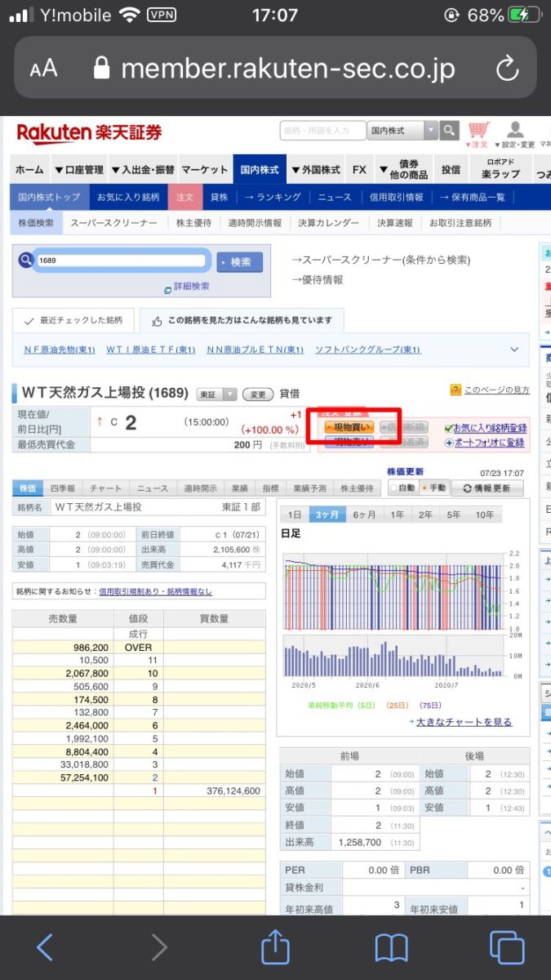Expand the ▼外国株式 menu
The width and height of the screenshot is (551, 980).
tap(316, 170)
